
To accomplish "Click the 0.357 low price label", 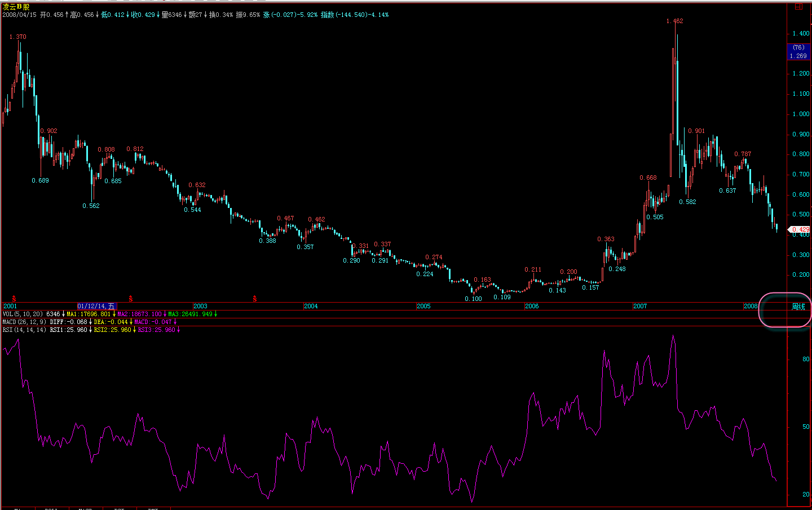I will [x=305, y=247].
